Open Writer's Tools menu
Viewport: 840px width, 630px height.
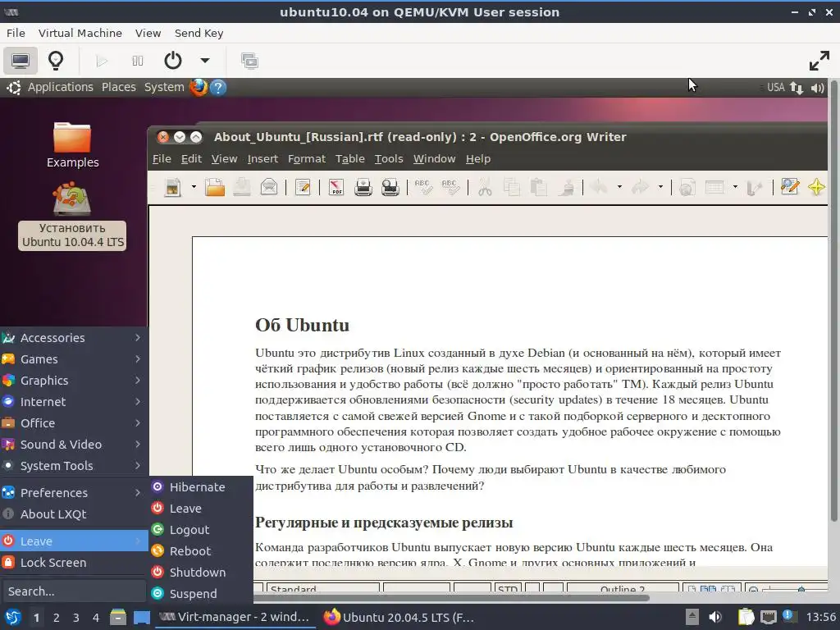click(x=388, y=158)
